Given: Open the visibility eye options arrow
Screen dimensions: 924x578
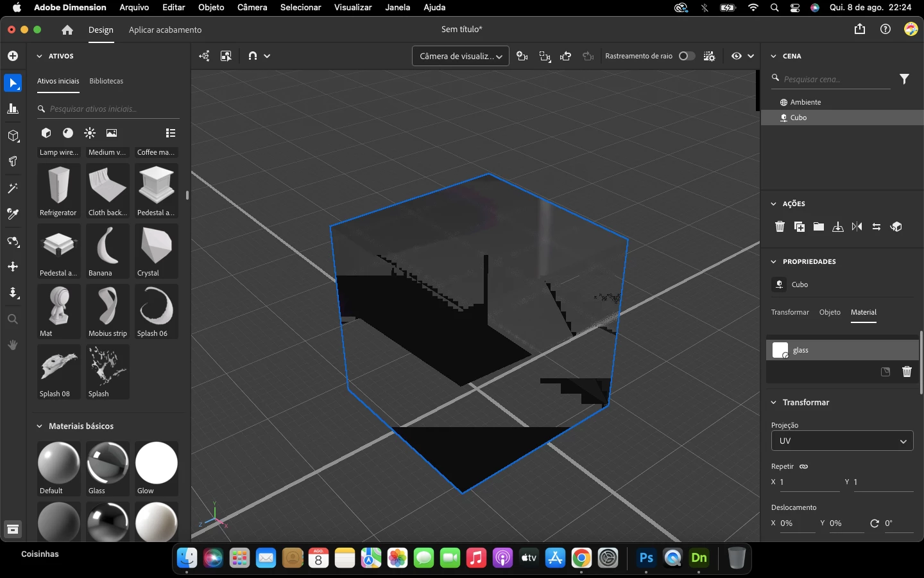Looking at the screenshot, I should tap(751, 56).
